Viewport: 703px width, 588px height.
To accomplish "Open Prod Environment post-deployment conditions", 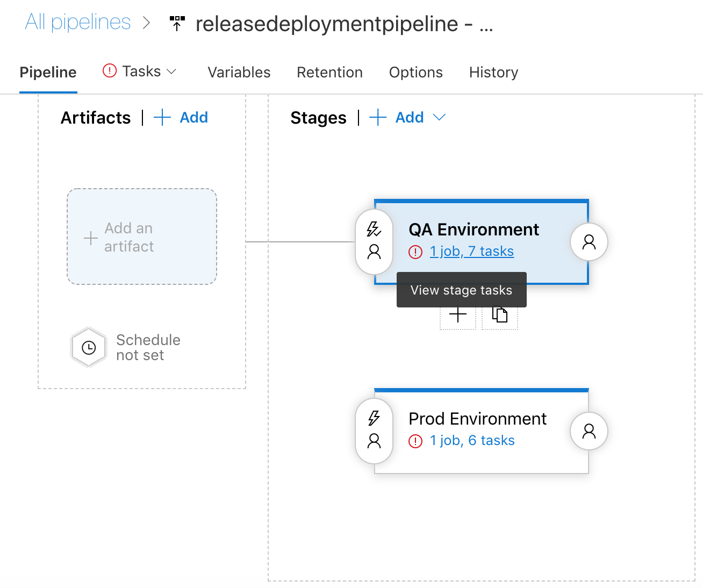I will pos(589,431).
